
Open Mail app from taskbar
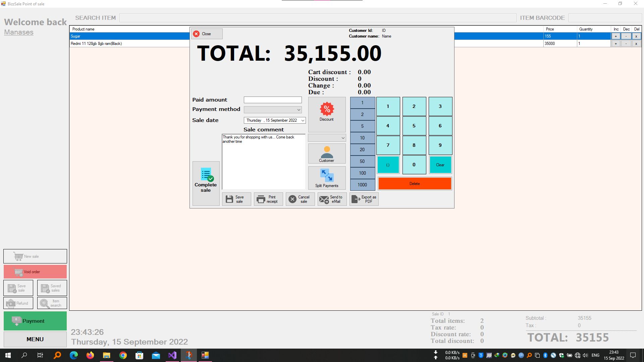pyautogui.click(x=156, y=355)
